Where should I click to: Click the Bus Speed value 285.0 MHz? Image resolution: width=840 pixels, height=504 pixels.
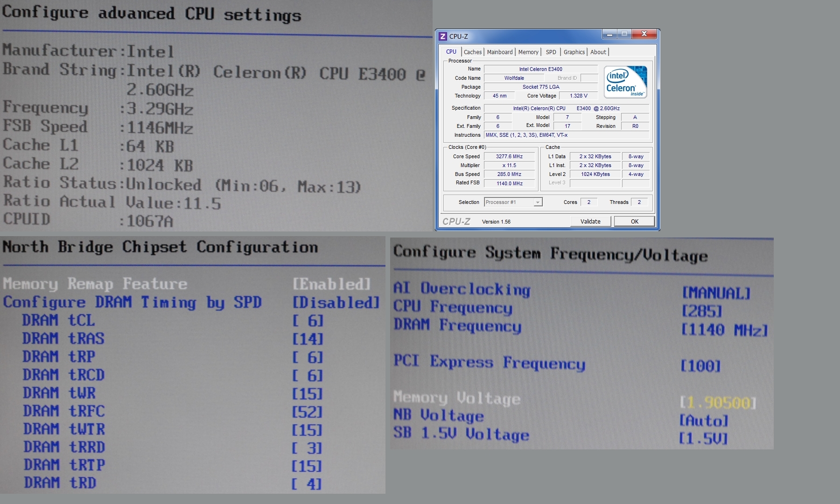[509, 174]
